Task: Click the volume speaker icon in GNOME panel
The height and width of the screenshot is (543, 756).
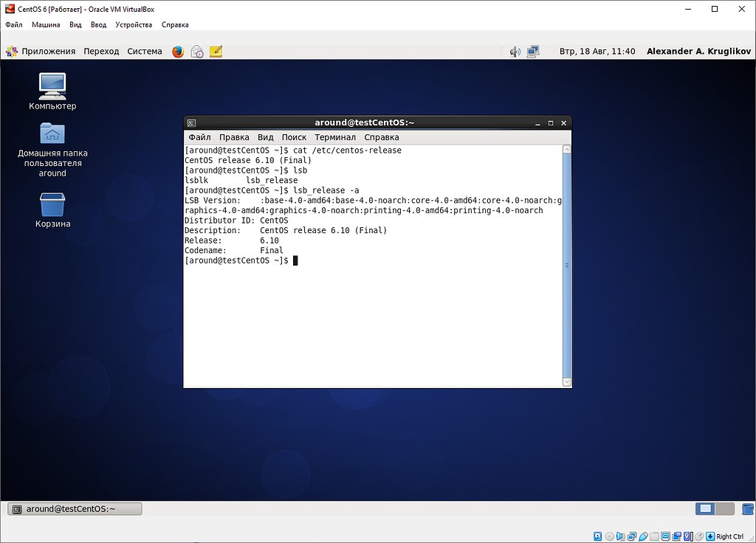Action: (515, 52)
